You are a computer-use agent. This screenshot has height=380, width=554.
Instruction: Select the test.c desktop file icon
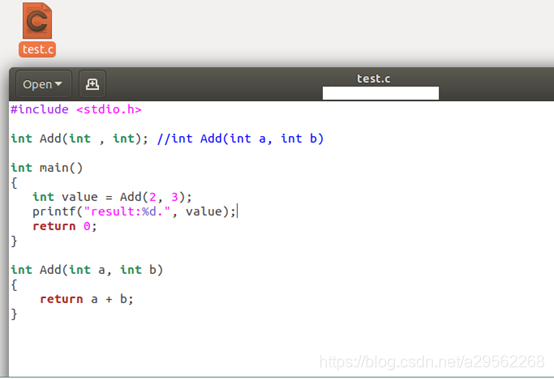pyautogui.click(x=37, y=20)
